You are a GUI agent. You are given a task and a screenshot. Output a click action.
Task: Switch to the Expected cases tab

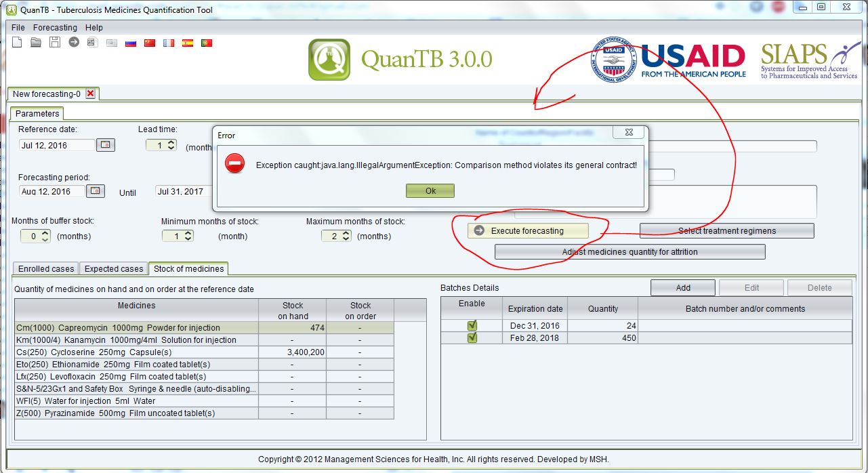pos(114,269)
